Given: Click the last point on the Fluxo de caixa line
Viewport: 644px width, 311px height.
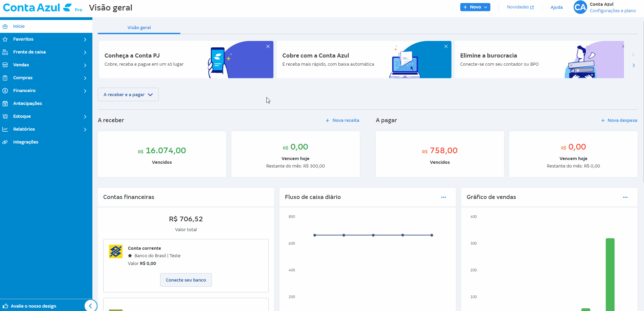Looking at the screenshot, I should 432,235.
